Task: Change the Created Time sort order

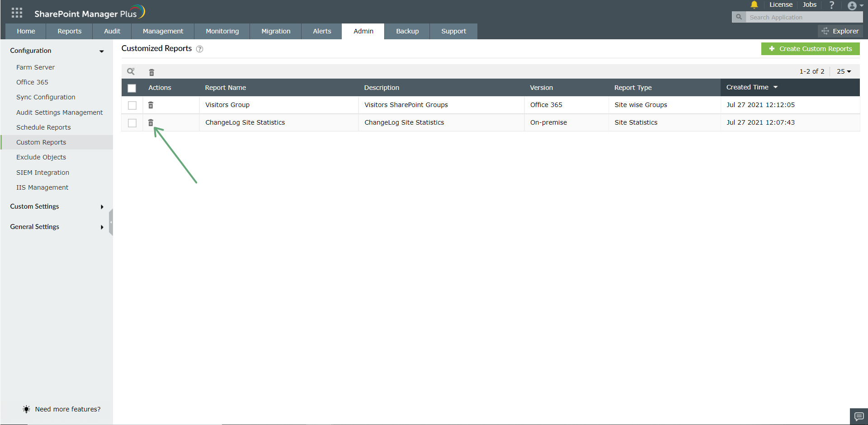Action: (x=776, y=87)
